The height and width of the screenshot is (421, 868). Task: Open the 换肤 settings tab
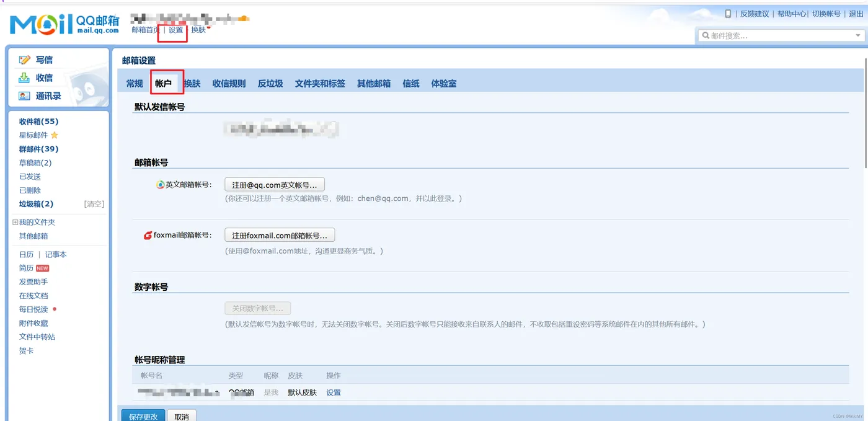tap(192, 84)
